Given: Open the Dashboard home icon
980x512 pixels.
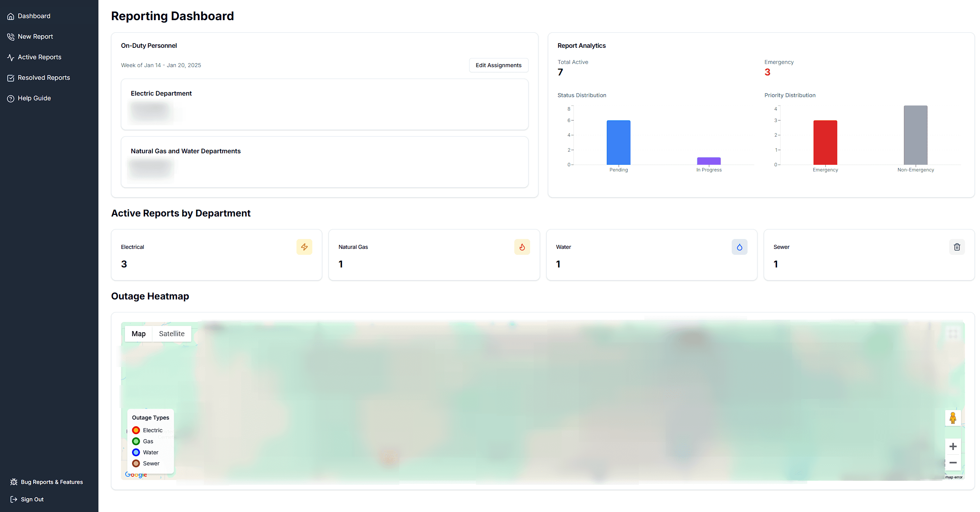Looking at the screenshot, I should (x=11, y=16).
